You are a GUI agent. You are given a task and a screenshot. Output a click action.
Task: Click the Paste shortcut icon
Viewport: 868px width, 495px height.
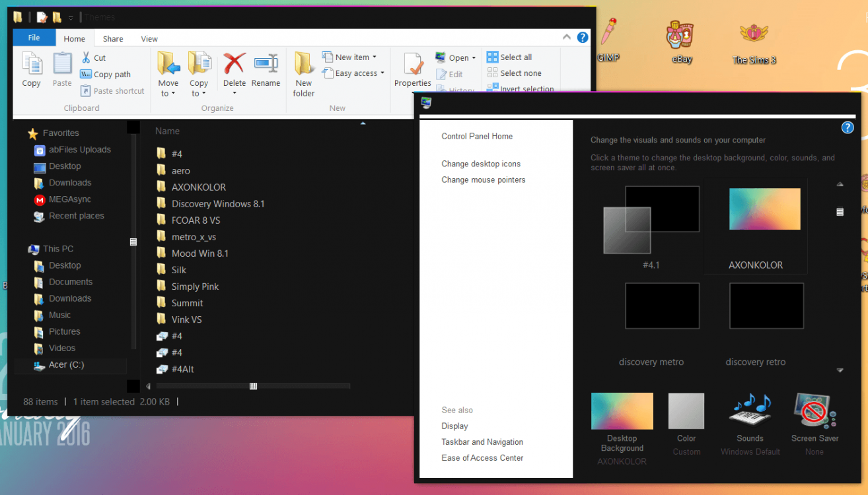click(85, 90)
